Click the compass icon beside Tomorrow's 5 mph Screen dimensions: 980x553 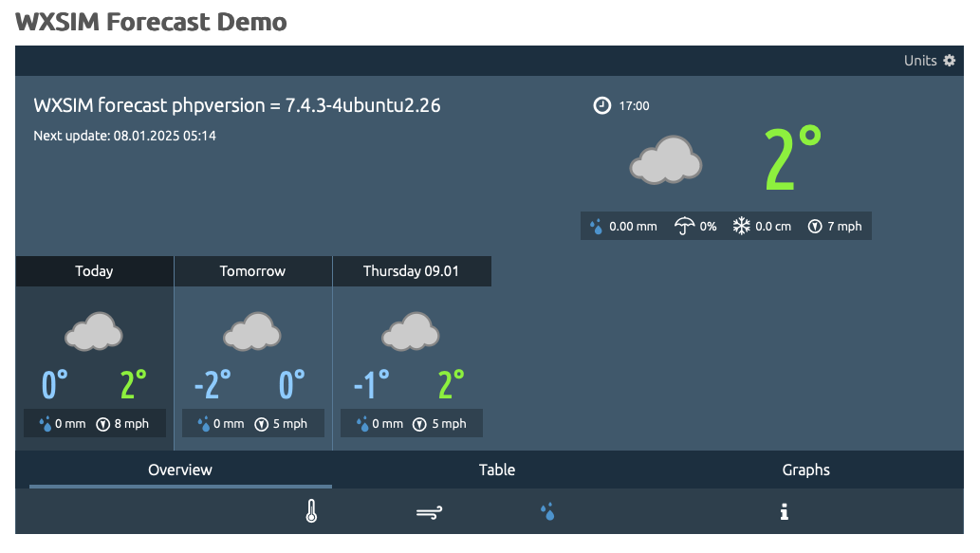[261, 424]
